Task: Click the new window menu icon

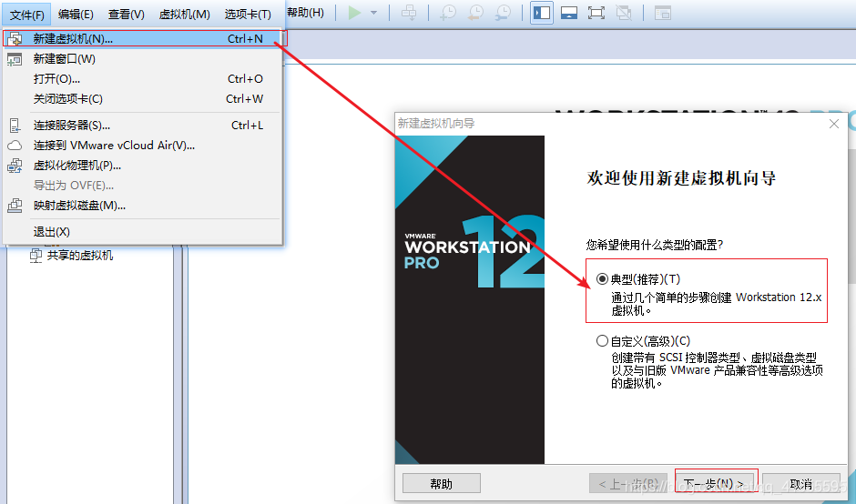Action: coord(15,59)
